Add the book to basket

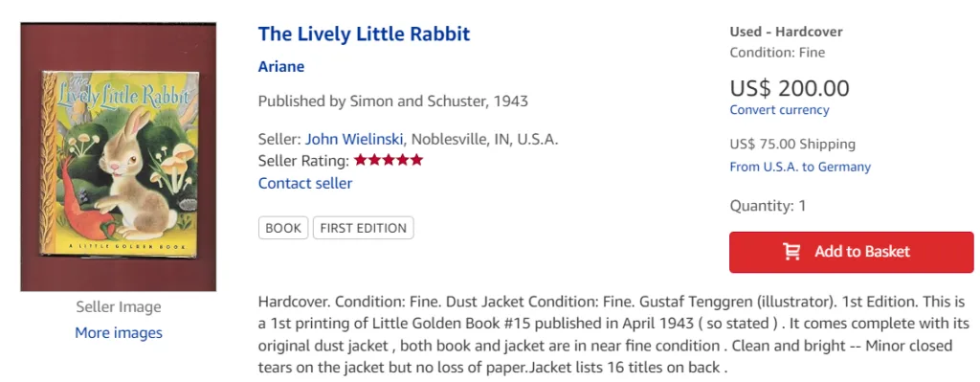pos(851,252)
